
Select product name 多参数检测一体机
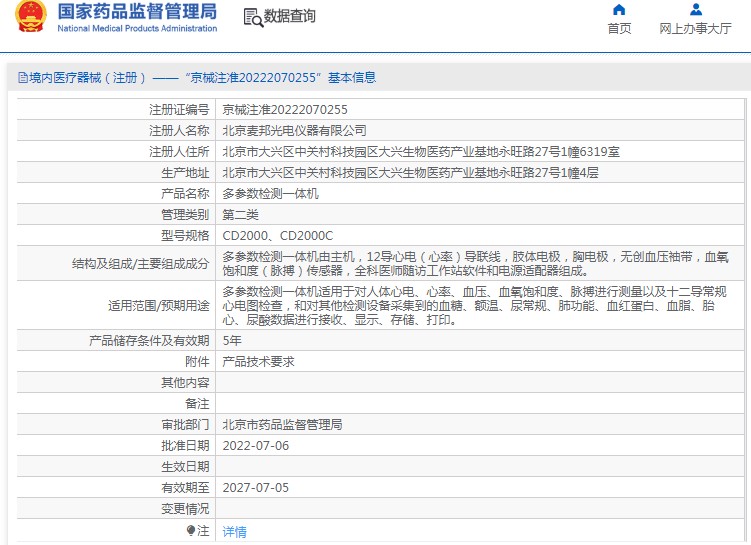[x=270, y=193]
